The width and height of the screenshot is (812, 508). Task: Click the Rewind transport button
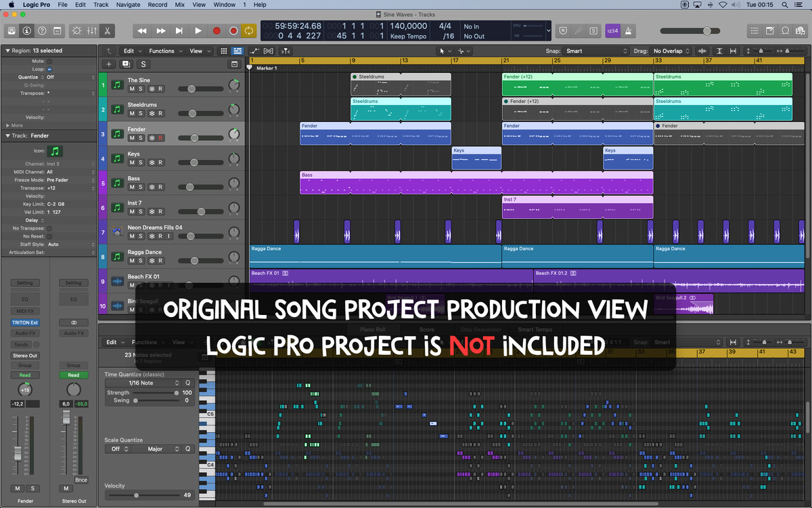click(142, 30)
